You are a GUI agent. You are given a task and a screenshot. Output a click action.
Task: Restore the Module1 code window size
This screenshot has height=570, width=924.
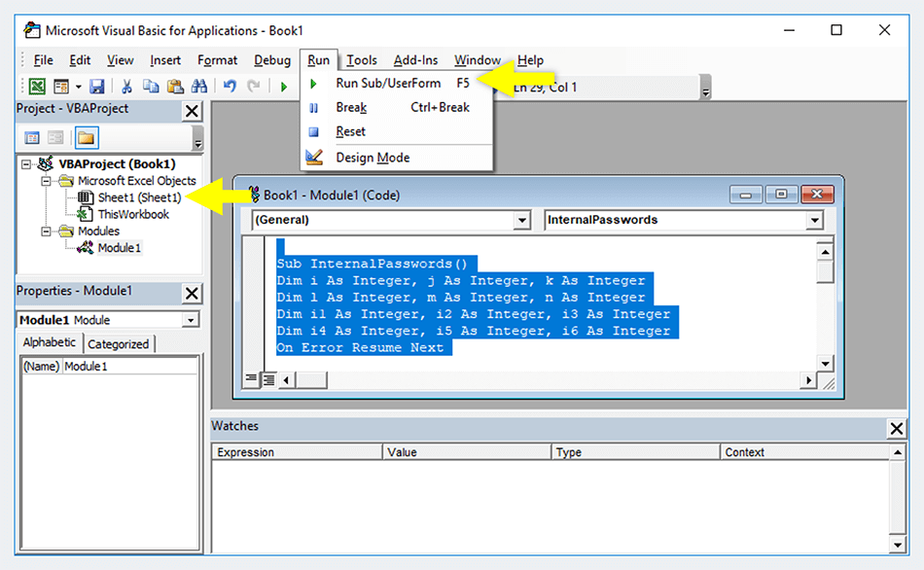781,194
